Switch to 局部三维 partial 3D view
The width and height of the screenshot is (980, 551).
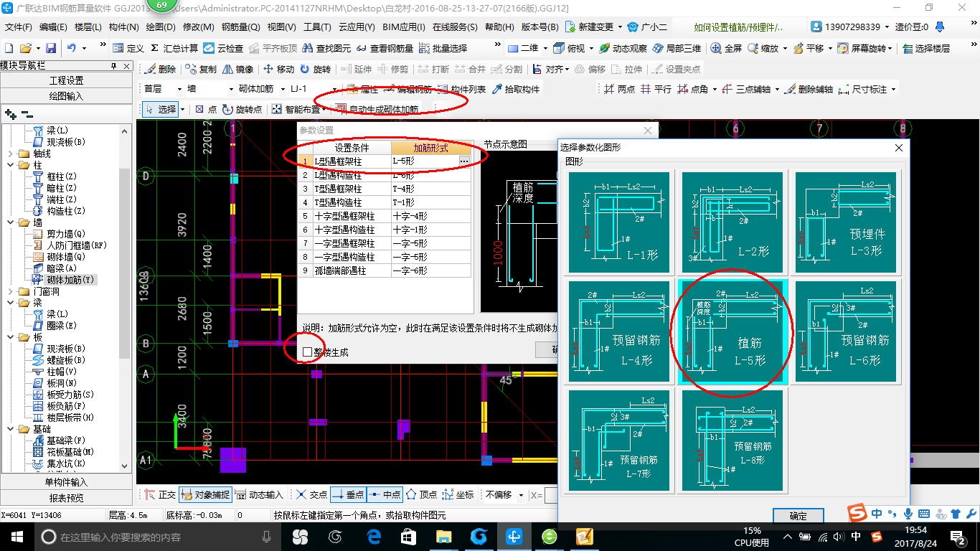[677, 48]
